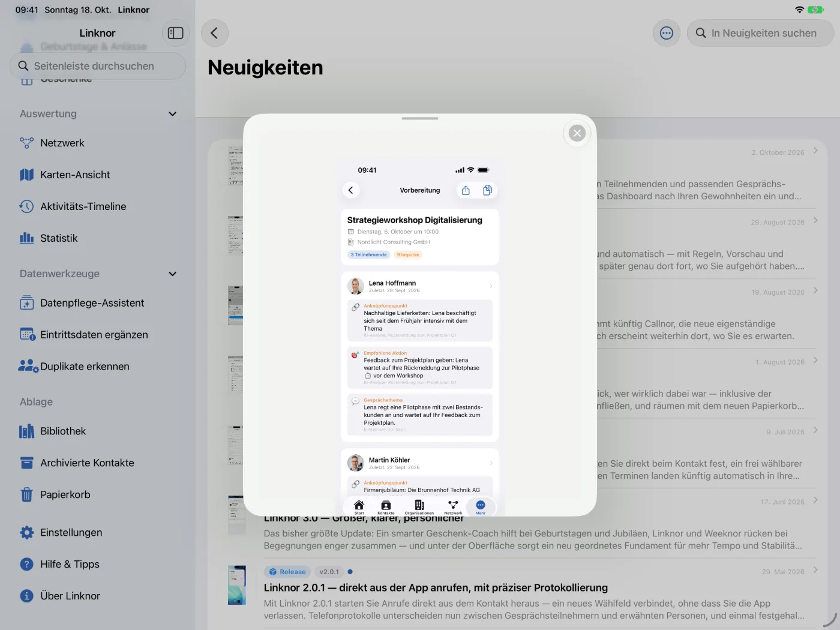Collapse the Datenwerkzeuge section
The height and width of the screenshot is (630, 840).
pos(173,274)
